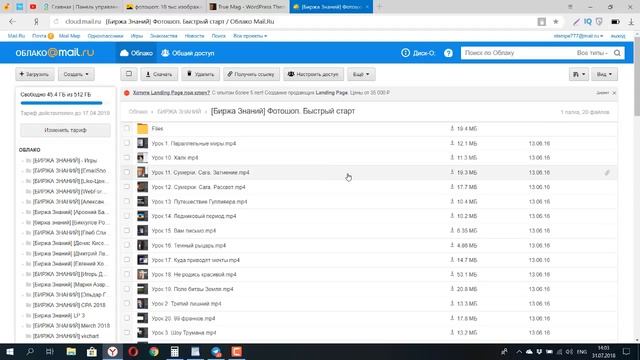
Task: Click the Удалить button
Action: click(x=200, y=74)
